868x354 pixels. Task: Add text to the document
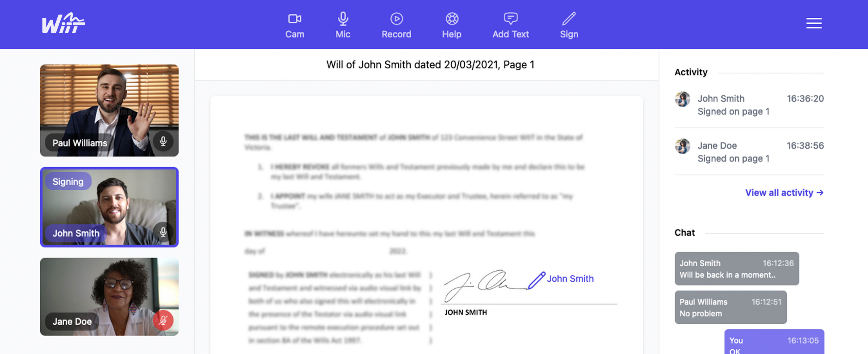click(x=510, y=22)
